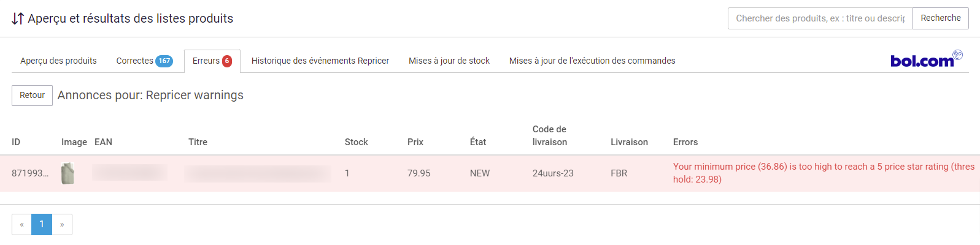Viewport: 980px width, 245px height.
Task: Go to previous page arrow
Action: [x=21, y=225]
